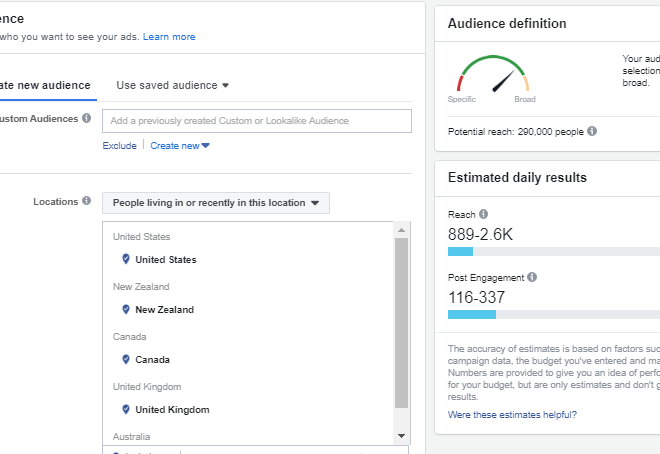Click the United Kingdom location pin icon
The image size is (660, 454).
pyautogui.click(x=125, y=409)
